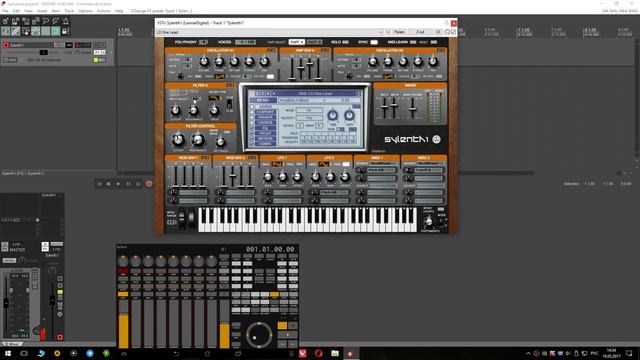Open the Options menu
Viewport: 640px width, 360px height.
pos(85,11)
